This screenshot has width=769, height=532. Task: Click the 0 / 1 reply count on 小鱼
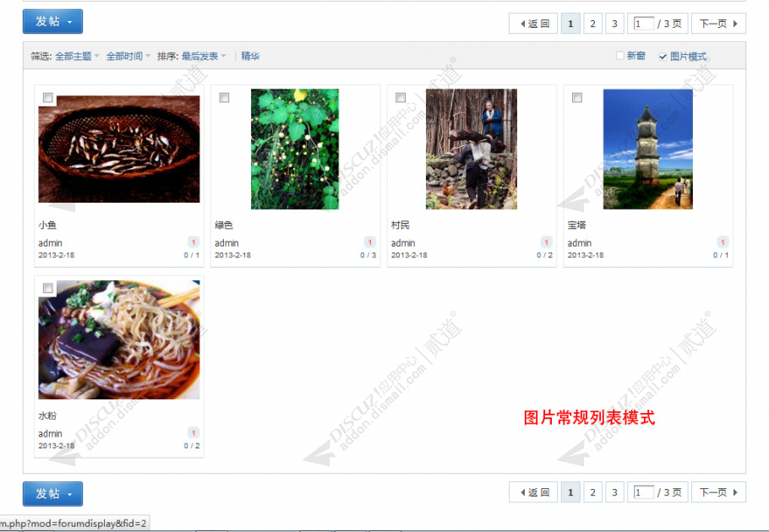pyautogui.click(x=192, y=255)
